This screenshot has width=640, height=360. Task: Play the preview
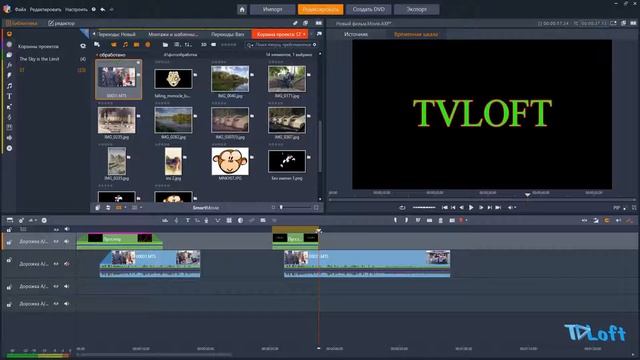tap(471, 208)
